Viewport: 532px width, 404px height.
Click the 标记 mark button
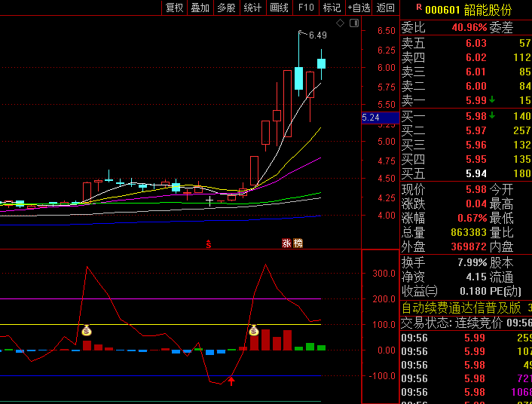pos(332,8)
